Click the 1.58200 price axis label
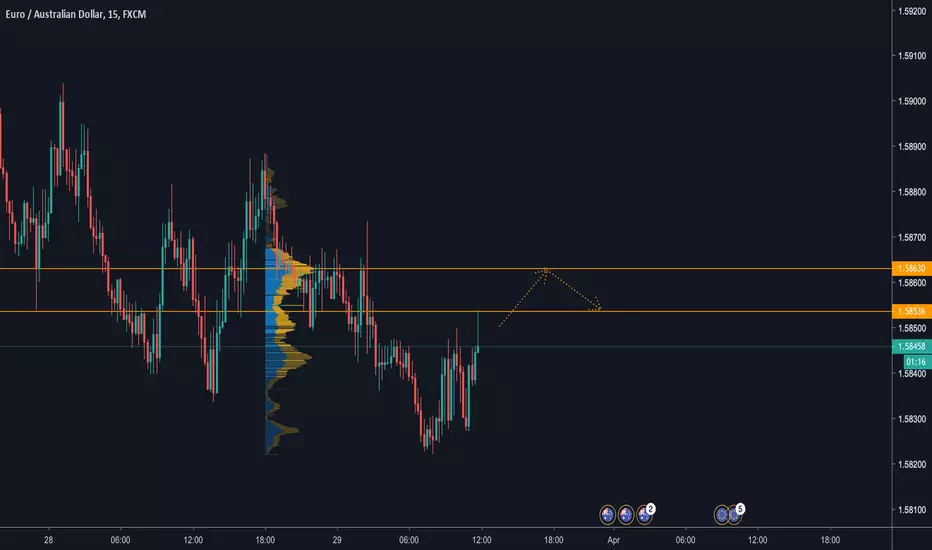932x550 pixels. tap(912, 464)
